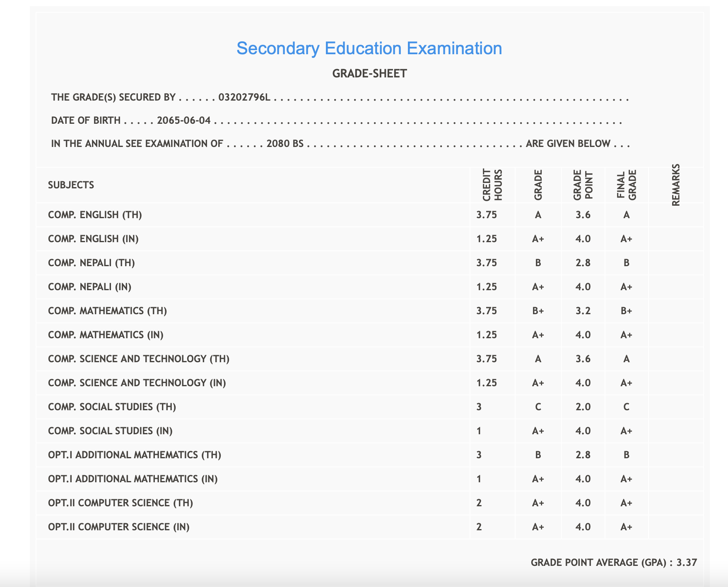Select the COMP. ENGLISH (TH) subject row
Viewport: 728px width, 587px height.
pyautogui.click(x=95, y=215)
